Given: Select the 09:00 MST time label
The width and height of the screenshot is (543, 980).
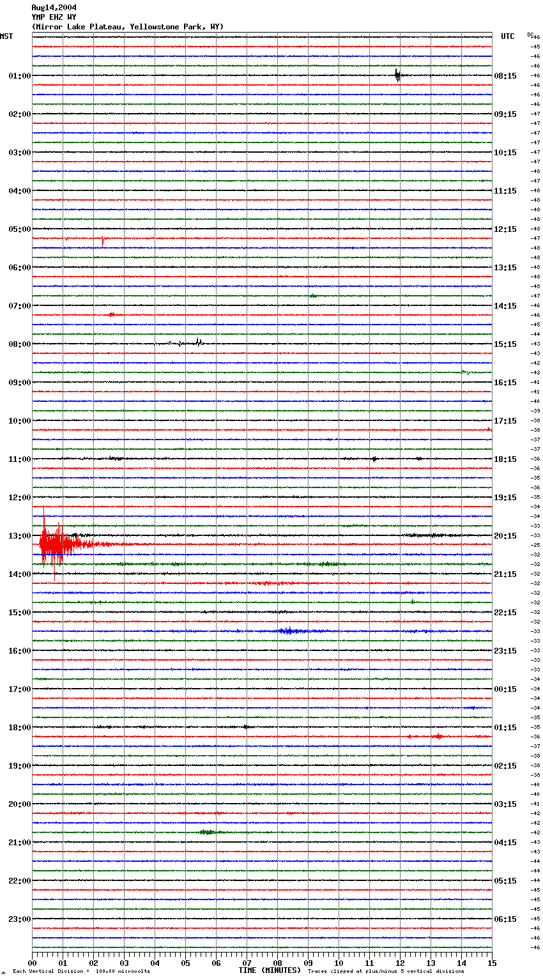Looking at the screenshot, I should [x=20, y=383].
